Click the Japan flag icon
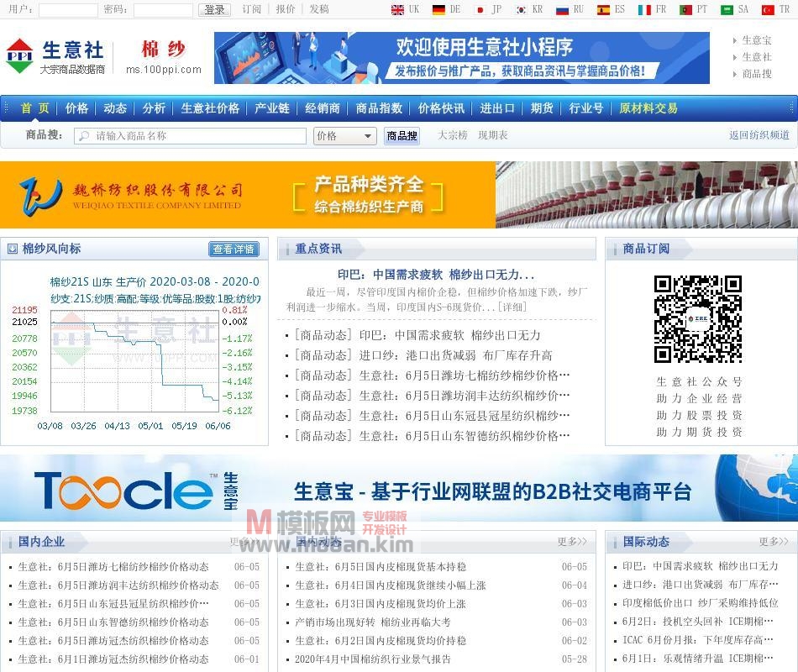 coord(480,10)
